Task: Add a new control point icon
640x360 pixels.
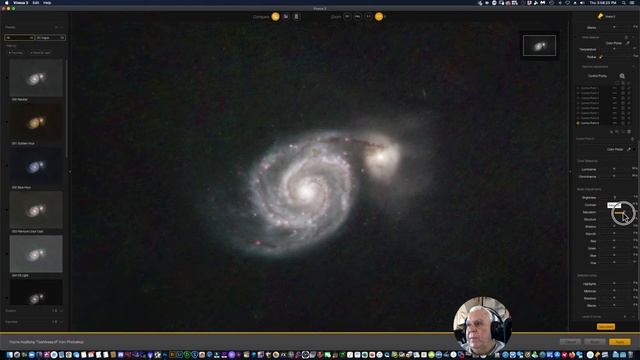Action: [622, 76]
